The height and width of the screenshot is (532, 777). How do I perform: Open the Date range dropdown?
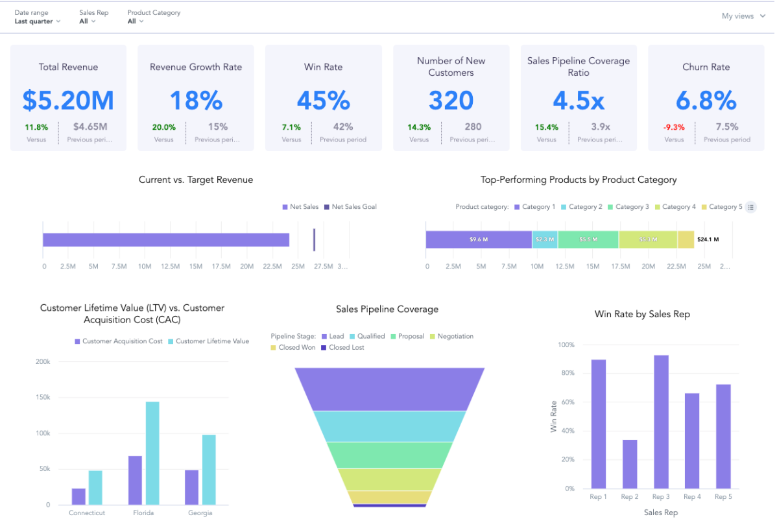tap(38, 21)
